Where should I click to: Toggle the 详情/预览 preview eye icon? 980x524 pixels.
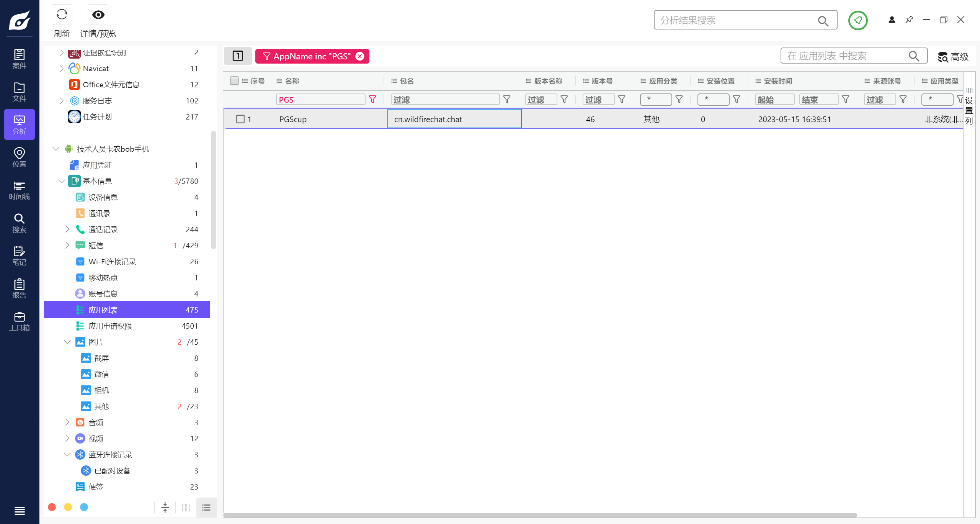tap(98, 15)
